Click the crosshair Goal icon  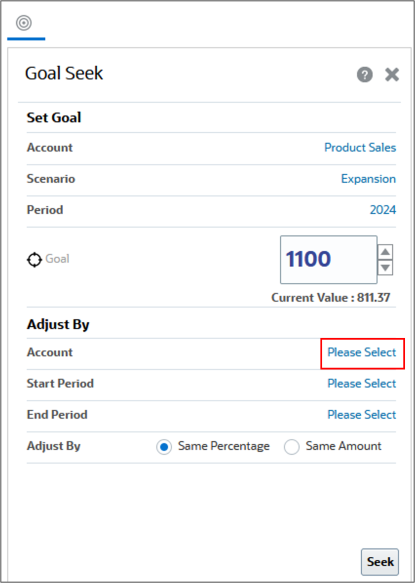point(34,260)
